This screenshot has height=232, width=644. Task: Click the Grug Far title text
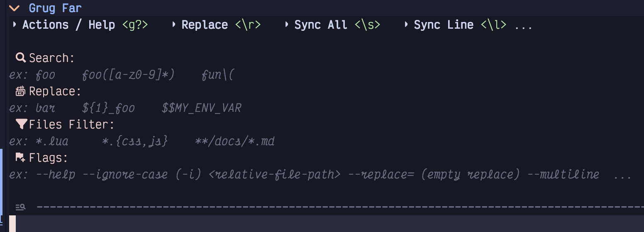pyautogui.click(x=55, y=8)
